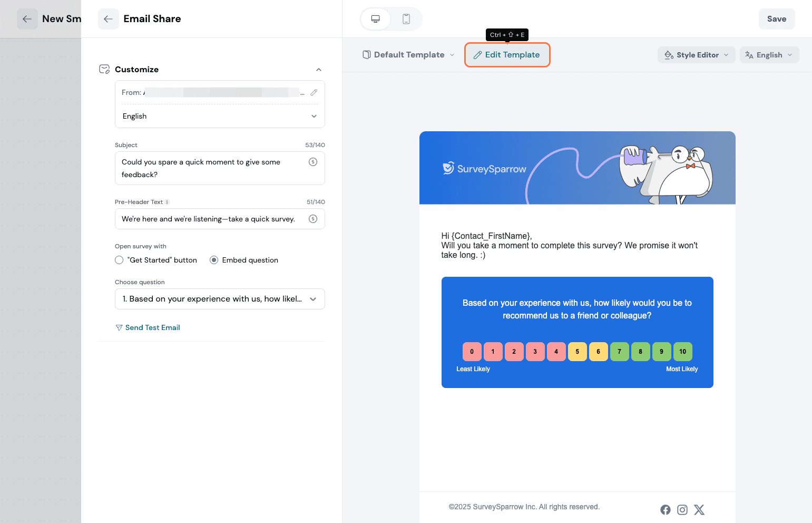Click the pencil icon to edit From address
The height and width of the screenshot is (523, 812).
tap(314, 92)
